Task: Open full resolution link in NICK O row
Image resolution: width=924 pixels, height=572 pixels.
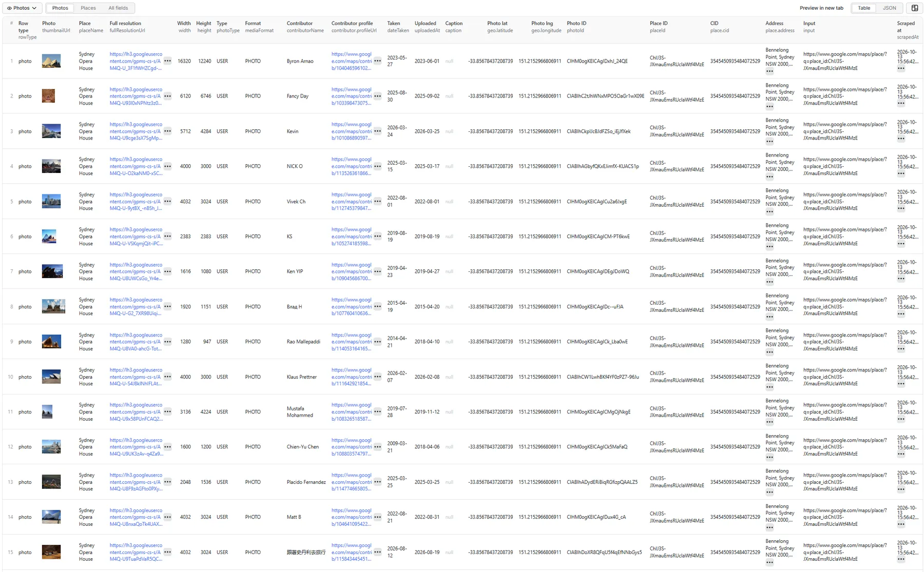Action: click(136, 166)
